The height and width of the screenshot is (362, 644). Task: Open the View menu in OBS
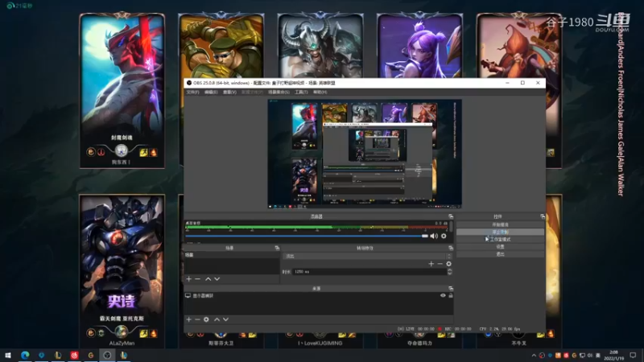point(229,92)
